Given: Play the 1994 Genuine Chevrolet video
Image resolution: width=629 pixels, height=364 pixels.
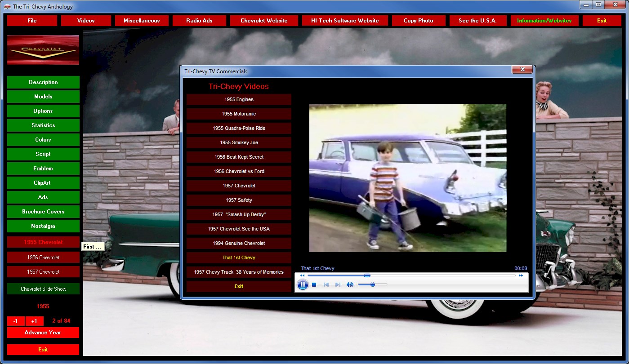Looking at the screenshot, I should (239, 244).
